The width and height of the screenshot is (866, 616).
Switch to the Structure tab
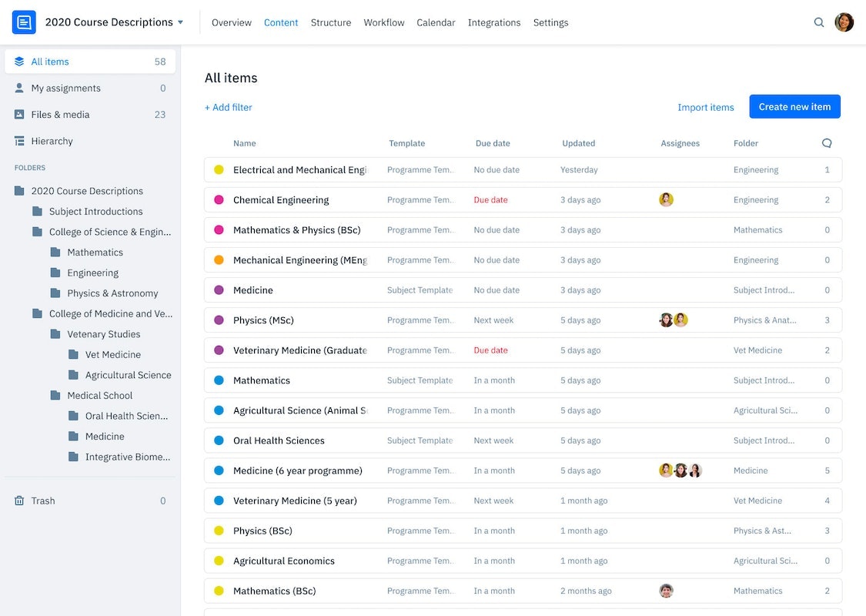(x=331, y=22)
